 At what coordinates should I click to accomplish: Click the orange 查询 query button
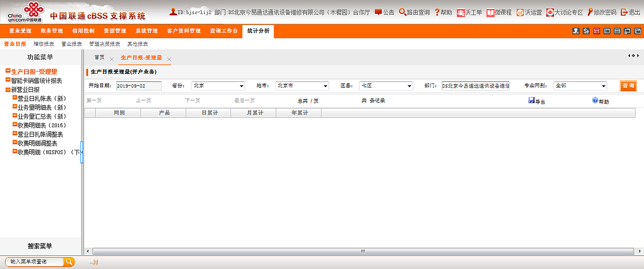pyautogui.click(x=628, y=86)
